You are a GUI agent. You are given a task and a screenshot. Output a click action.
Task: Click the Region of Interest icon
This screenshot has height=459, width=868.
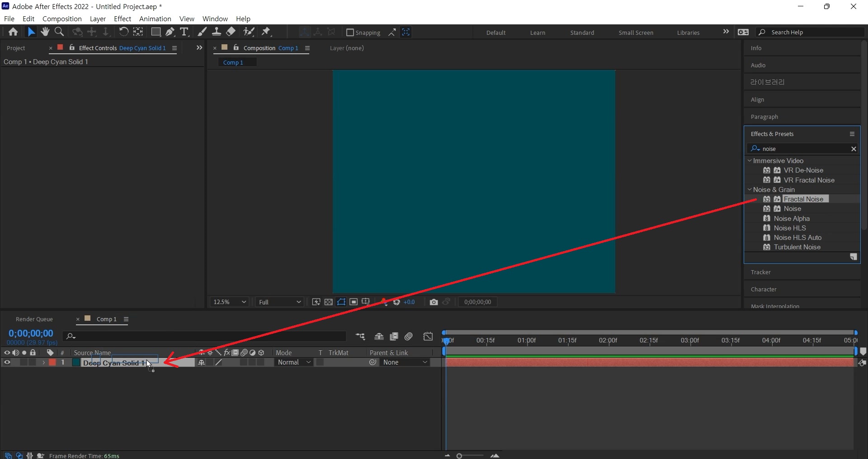point(354,302)
